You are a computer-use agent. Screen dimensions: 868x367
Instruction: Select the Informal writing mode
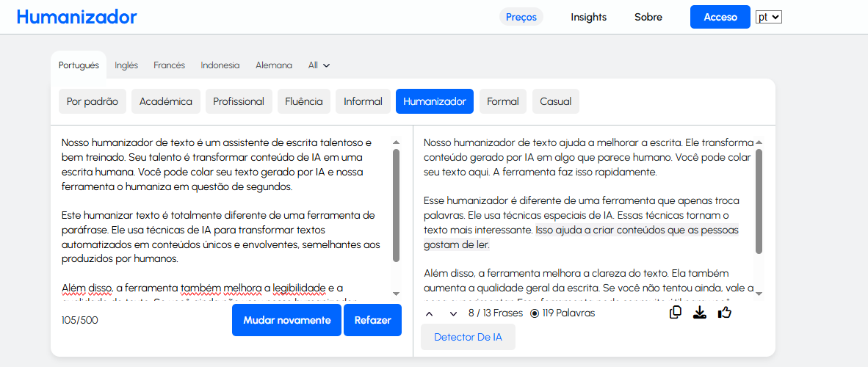click(363, 101)
